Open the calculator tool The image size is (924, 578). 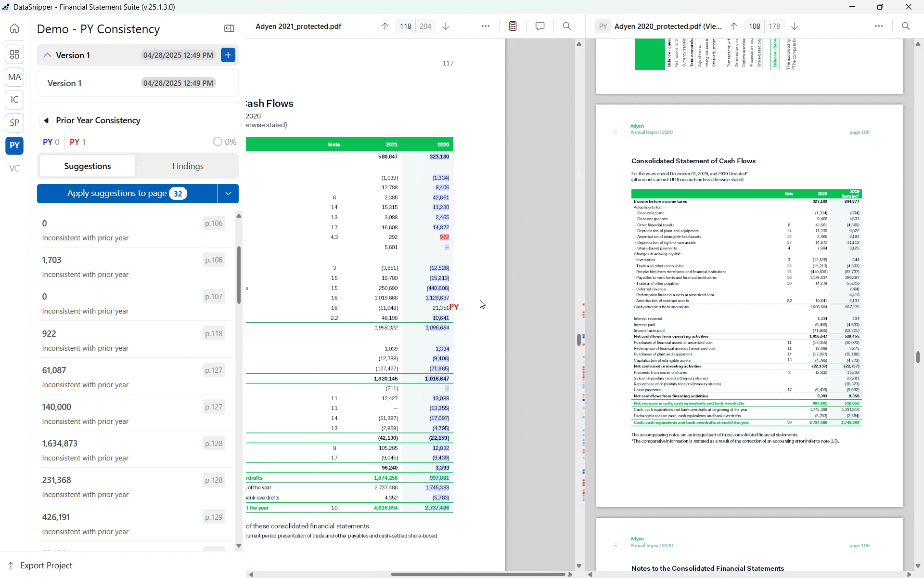[x=513, y=26]
